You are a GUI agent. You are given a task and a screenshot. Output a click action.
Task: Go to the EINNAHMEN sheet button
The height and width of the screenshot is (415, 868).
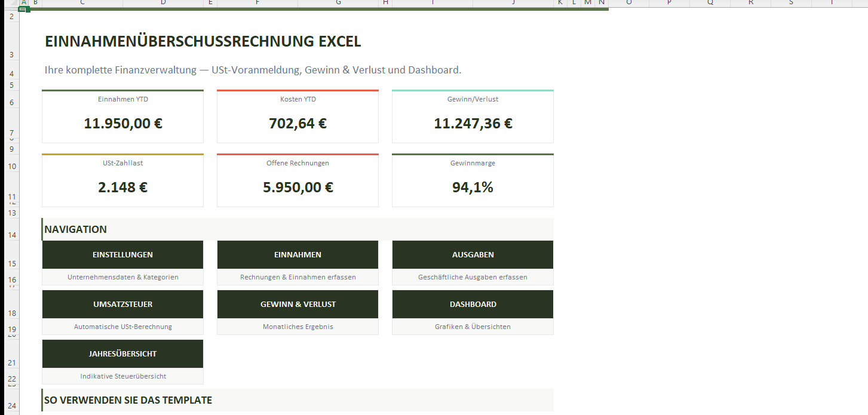[x=297, y=255]
